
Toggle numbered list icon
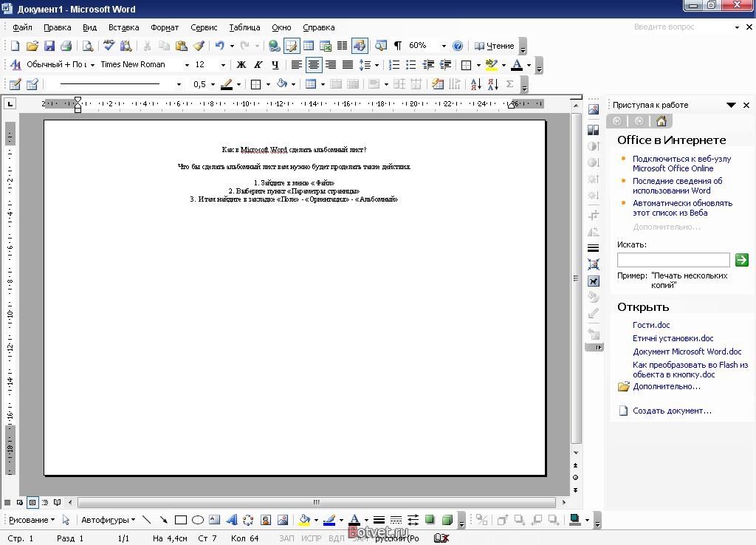[394, 65]
